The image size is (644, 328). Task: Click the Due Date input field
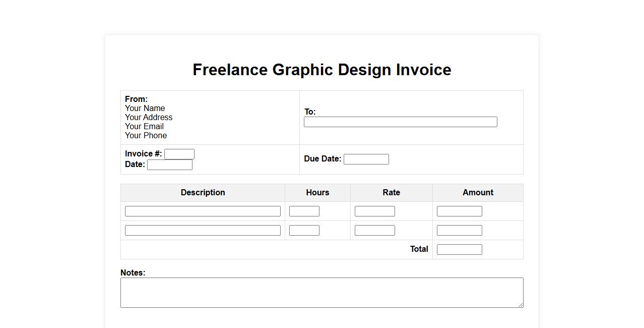click(x=366, y=159)
